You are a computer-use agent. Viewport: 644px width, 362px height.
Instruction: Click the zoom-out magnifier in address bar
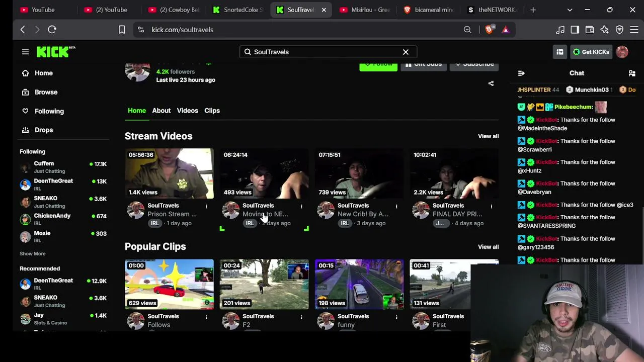(x=467, y=30)
